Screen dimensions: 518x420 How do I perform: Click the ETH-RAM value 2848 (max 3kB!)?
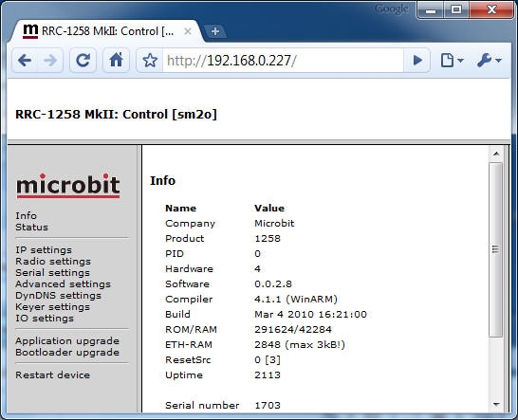(300, 345)
